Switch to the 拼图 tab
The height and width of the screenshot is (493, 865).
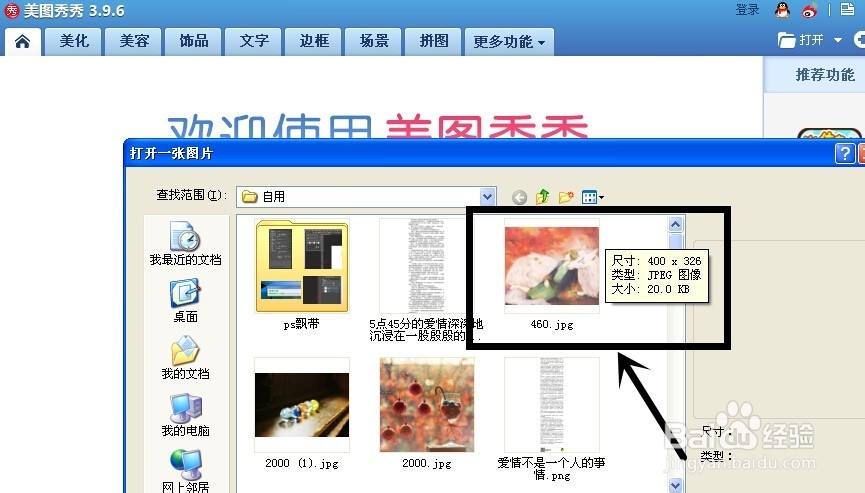click(434, 41)
